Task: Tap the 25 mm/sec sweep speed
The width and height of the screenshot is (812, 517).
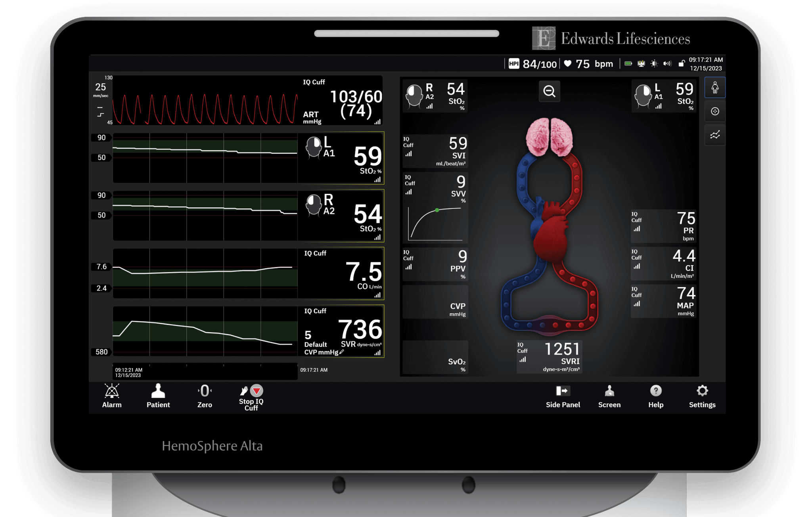Action: pyautogui.click(x=100, y=90)
